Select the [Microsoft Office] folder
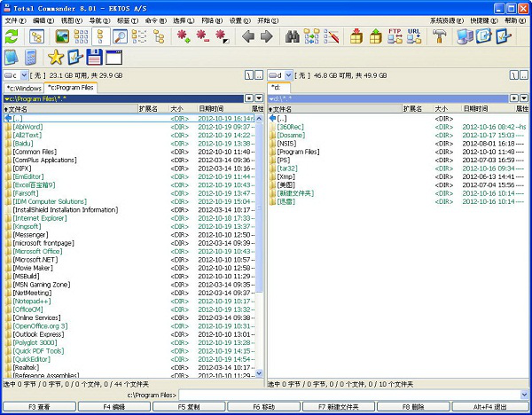Viewport: 532px width, 415px height. [37, 251]
